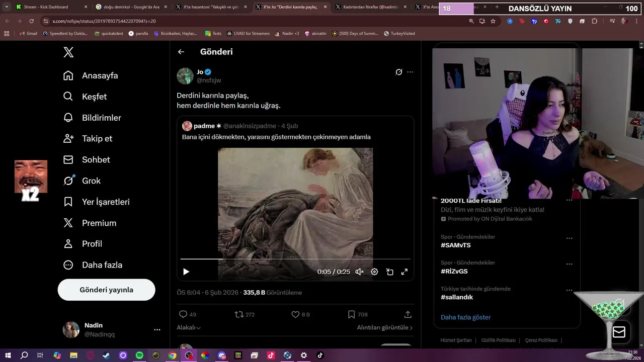Screen dimensions: 644x362
Task: Open Keşfet search page
Action: (x=85, y=97)
